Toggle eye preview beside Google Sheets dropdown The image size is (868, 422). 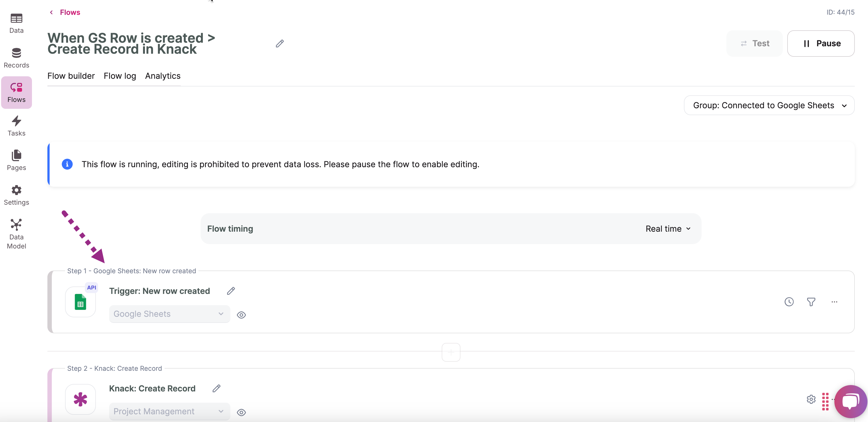241,315
